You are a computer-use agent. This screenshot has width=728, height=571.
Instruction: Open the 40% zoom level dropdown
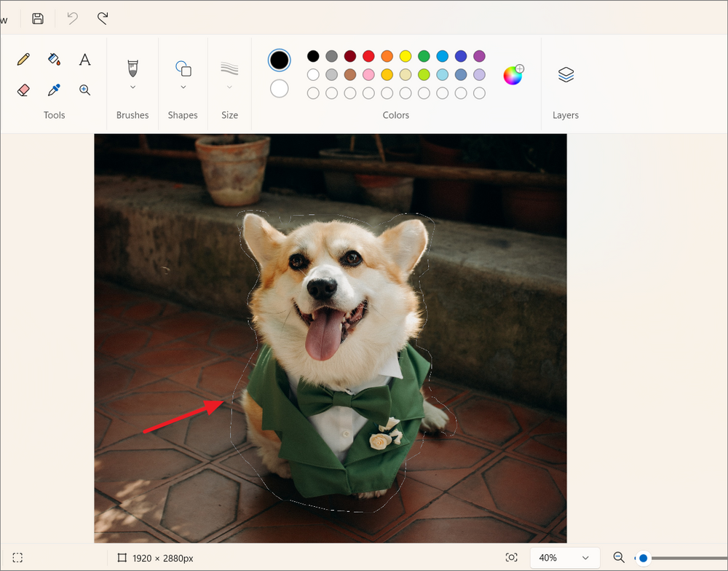[x=564, y=558]
